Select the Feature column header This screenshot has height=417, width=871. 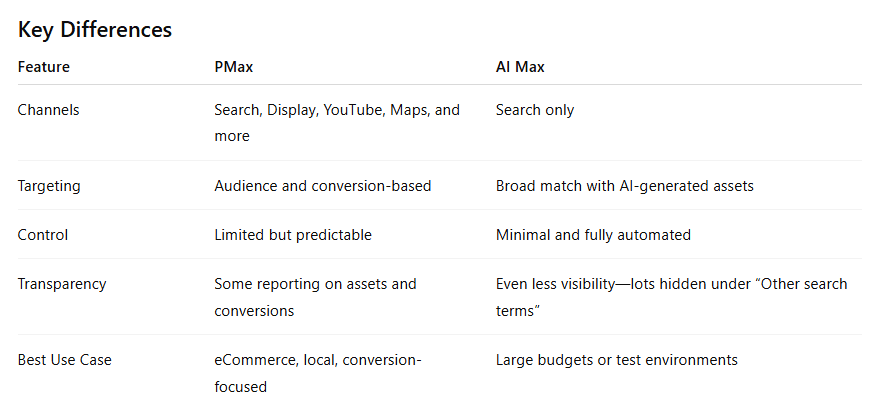(44, 67)
